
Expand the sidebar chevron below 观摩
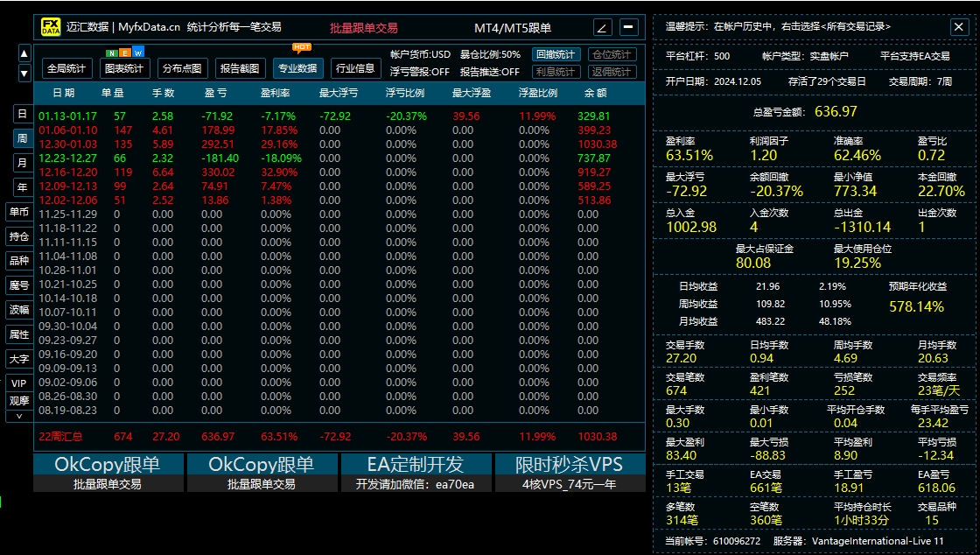(18, 417)
